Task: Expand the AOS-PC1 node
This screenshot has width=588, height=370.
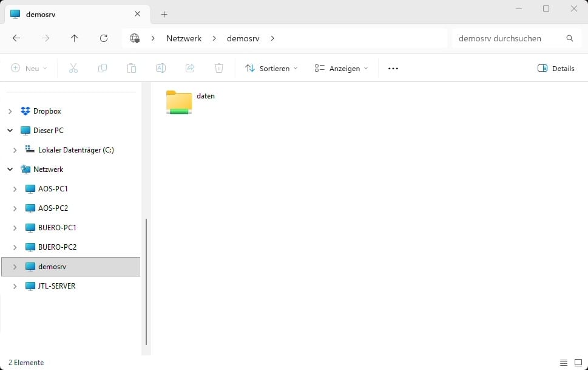Action: click(15, 189)
